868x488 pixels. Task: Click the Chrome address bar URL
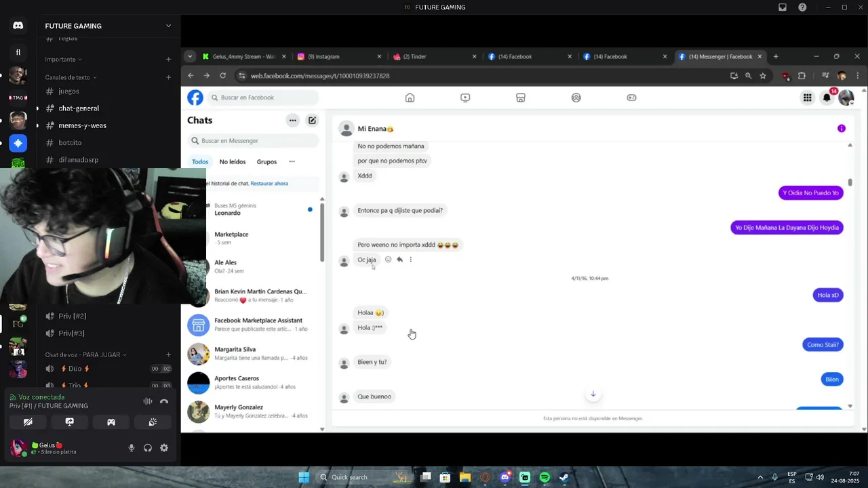(319, 76)
